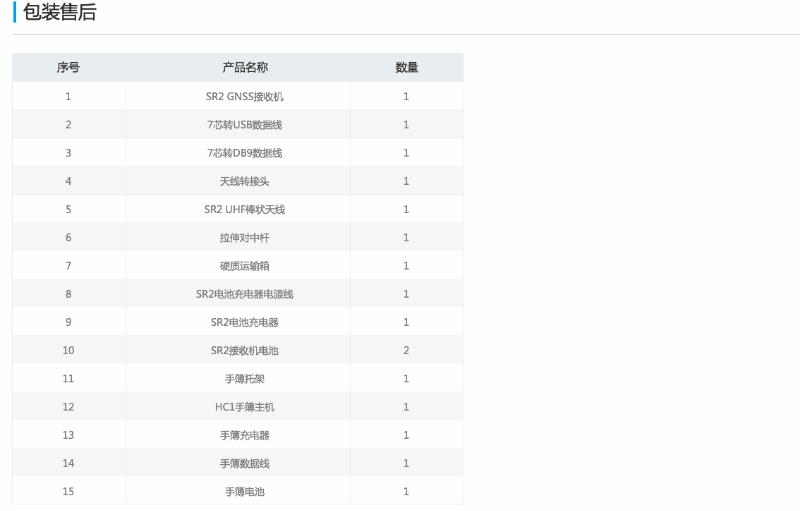
Task: Select the 手簿托架 table entry
Action: tap(245, 379)
